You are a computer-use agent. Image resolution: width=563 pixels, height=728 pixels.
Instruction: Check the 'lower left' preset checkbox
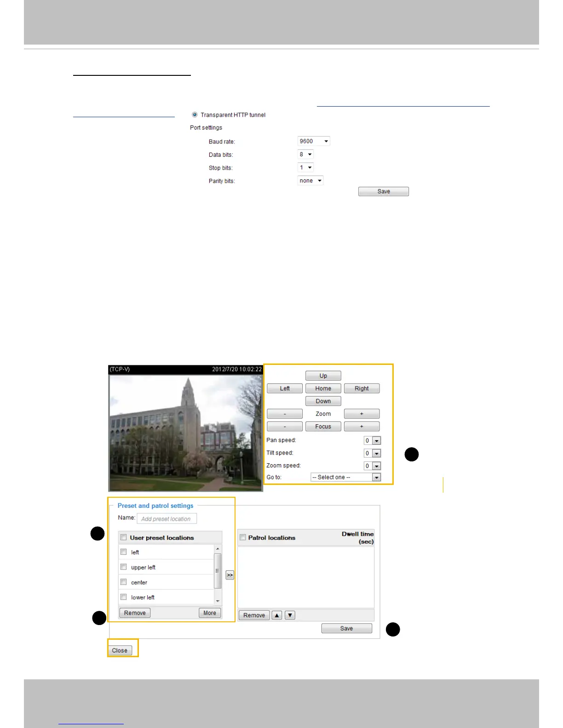(x=123, y=597)
